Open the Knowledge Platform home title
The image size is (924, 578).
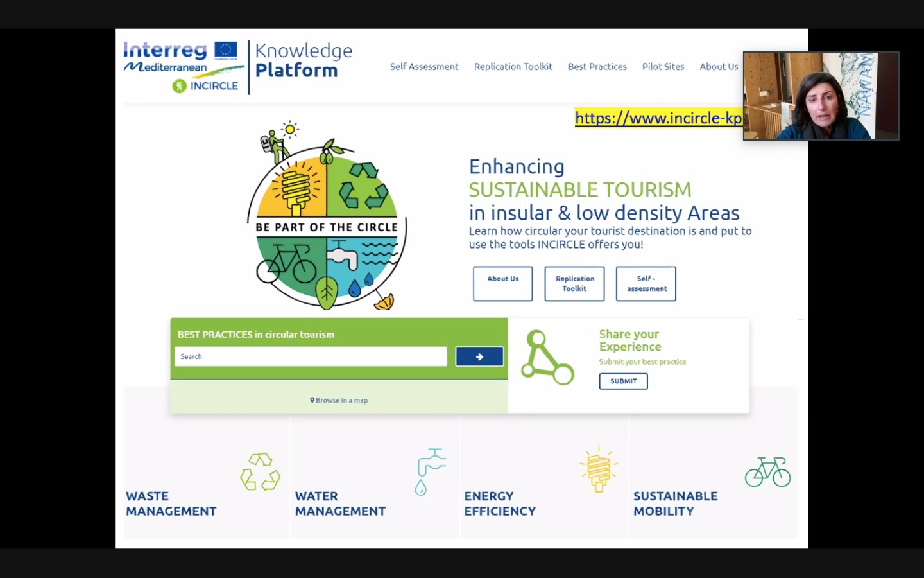tap(304, 60)
